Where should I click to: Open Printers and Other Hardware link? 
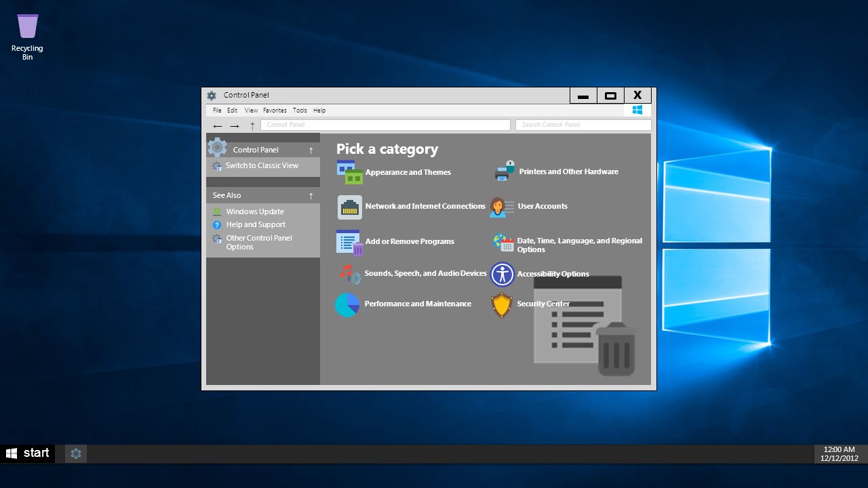(569, 171)
